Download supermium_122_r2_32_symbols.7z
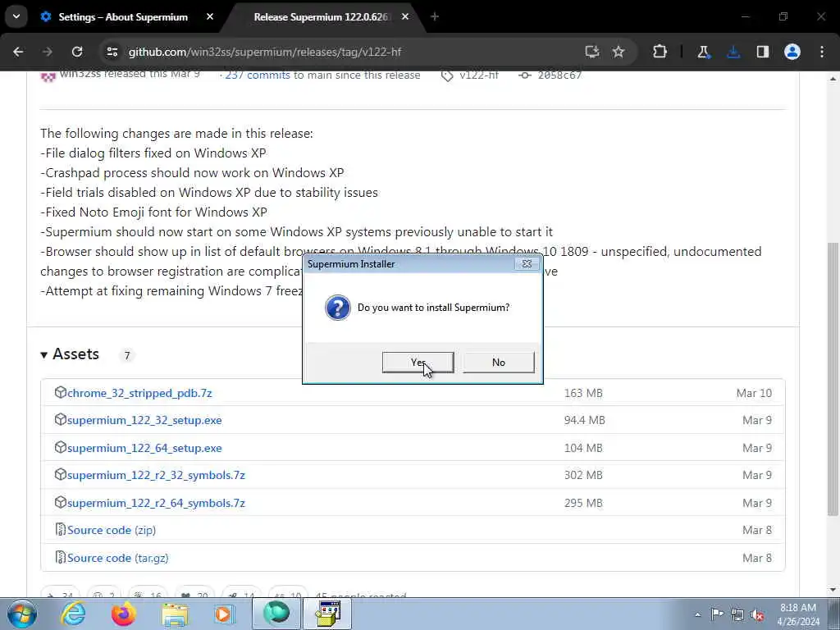The image size is (840, 630). [x=156, y=475]
